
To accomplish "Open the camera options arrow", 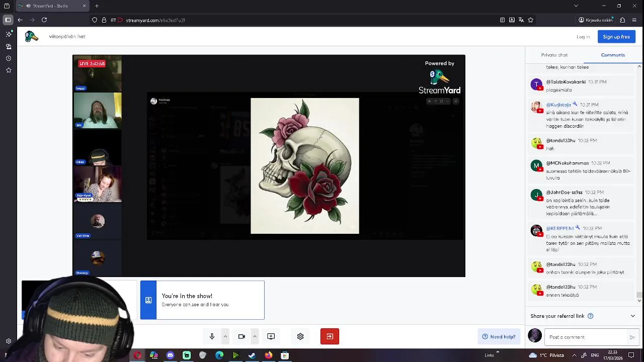I will pyautogui.click(x=255, y=336).
